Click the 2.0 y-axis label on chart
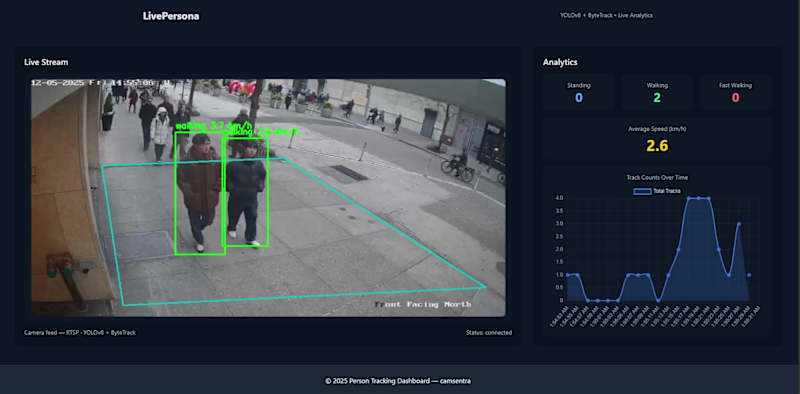Viewport: 800px width, 394px height. tap(558, 249)
